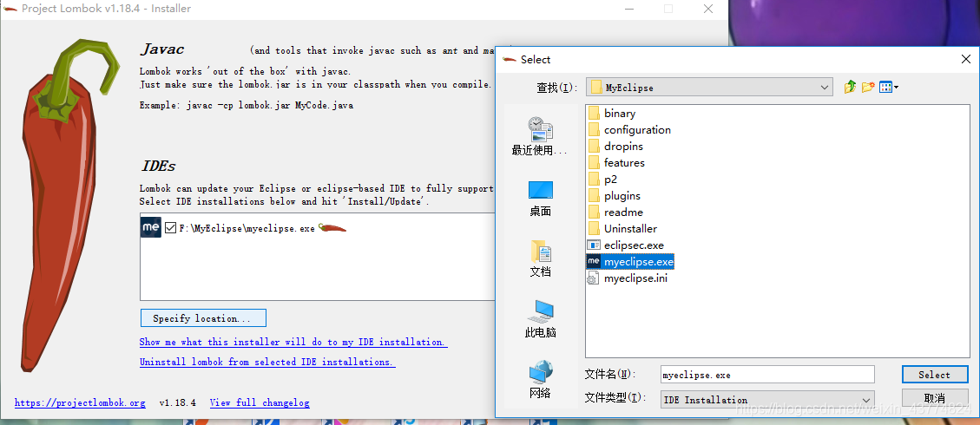
Task: Click the Specify location... button
Action: coord(203,318)
